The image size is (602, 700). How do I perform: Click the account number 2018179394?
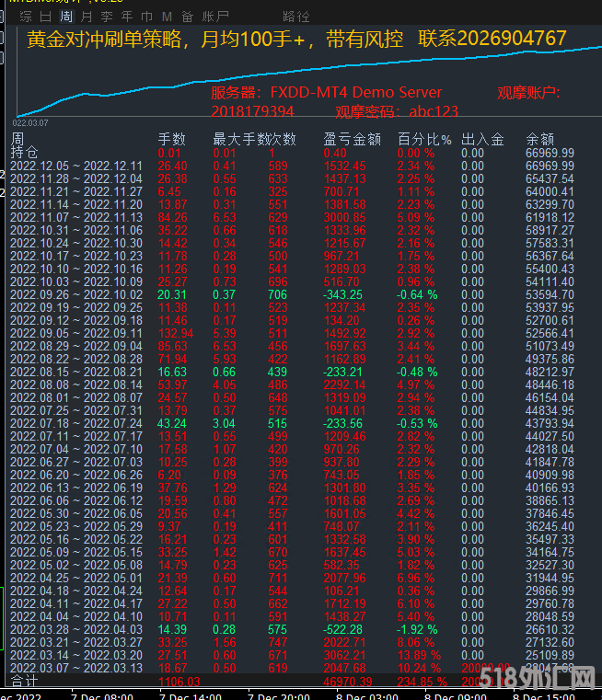252,111
